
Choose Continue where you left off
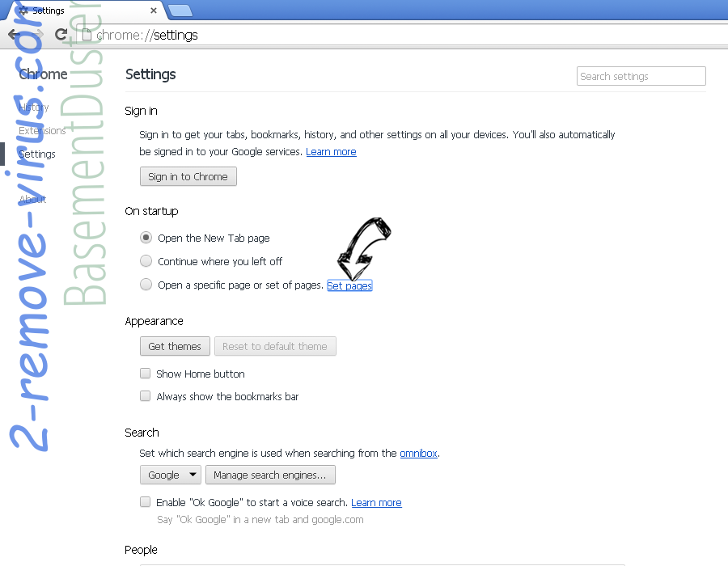tap(146, 261)
